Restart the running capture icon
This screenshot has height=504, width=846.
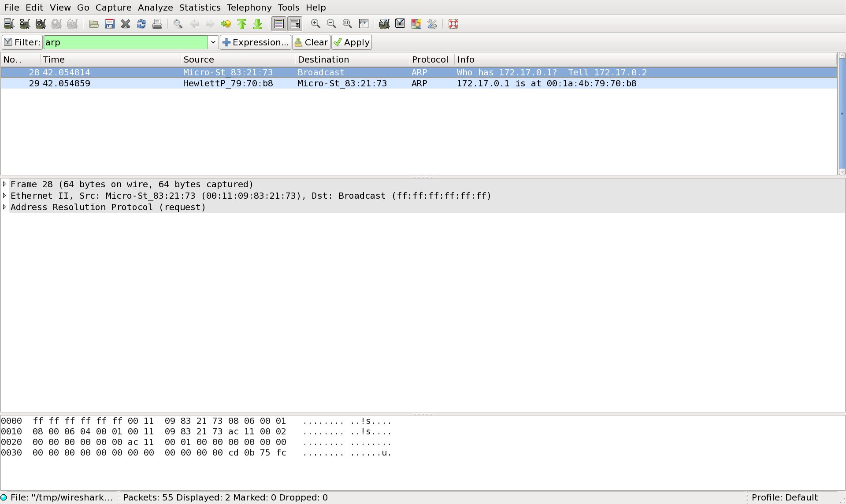pyautogui.click(x=72, y=24)
